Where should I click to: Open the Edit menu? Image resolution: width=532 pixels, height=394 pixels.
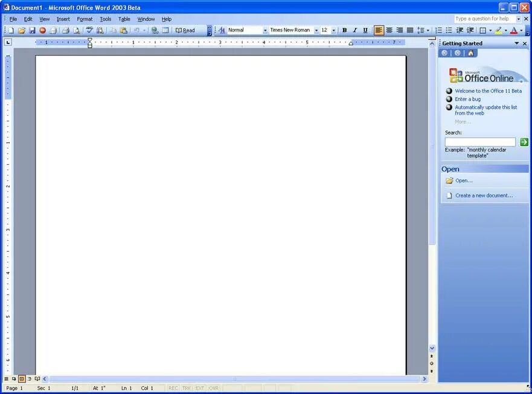pyautogui.click(x=28, y=19)
